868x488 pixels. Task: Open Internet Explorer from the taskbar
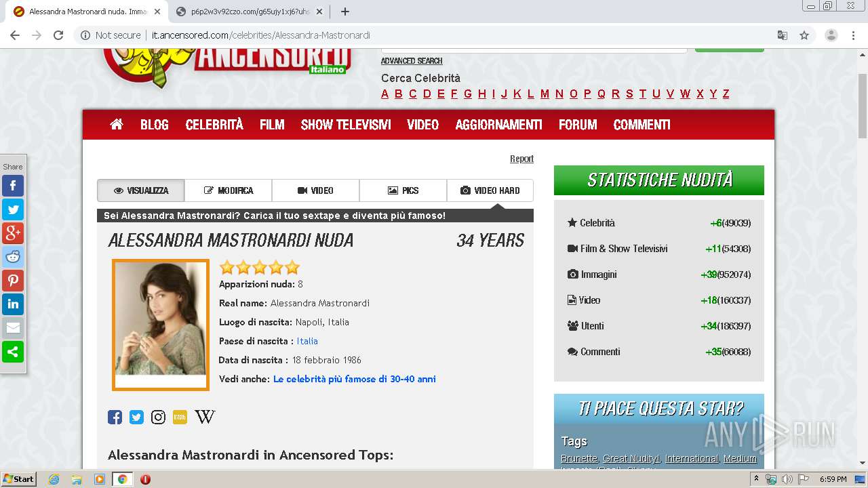(x=54, y=479)
